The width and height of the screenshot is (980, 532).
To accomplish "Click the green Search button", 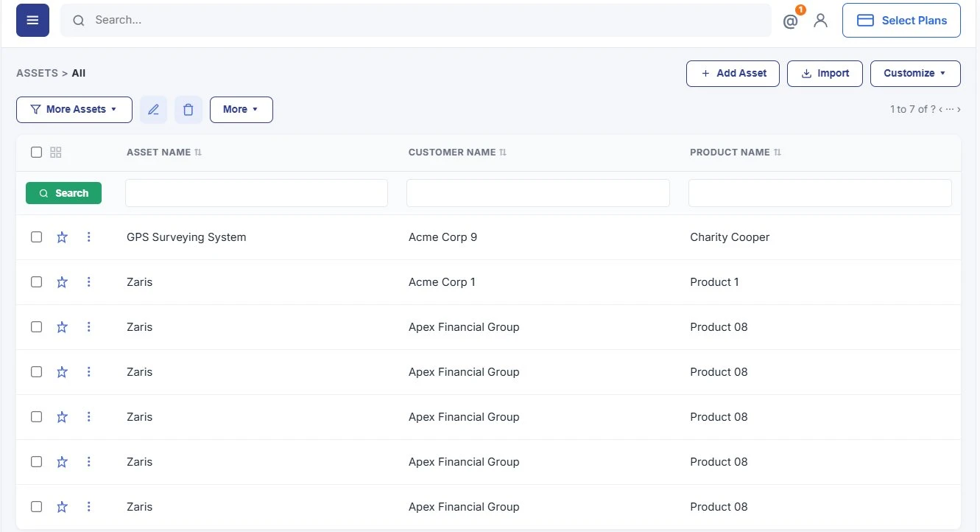I will (63, 193).
